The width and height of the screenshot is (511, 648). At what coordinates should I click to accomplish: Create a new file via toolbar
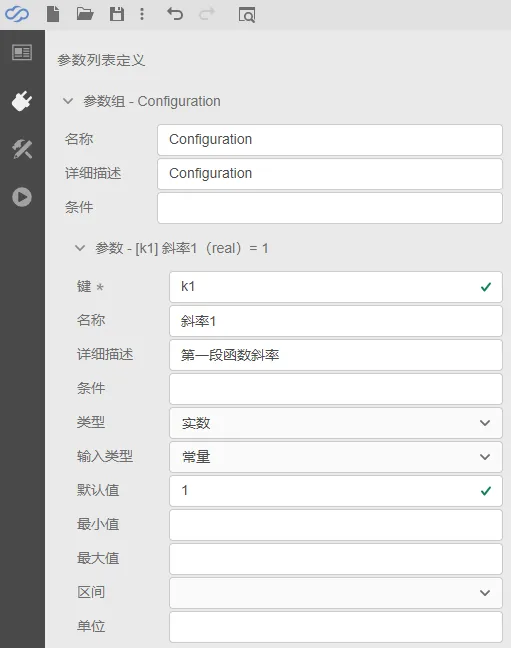53,14
